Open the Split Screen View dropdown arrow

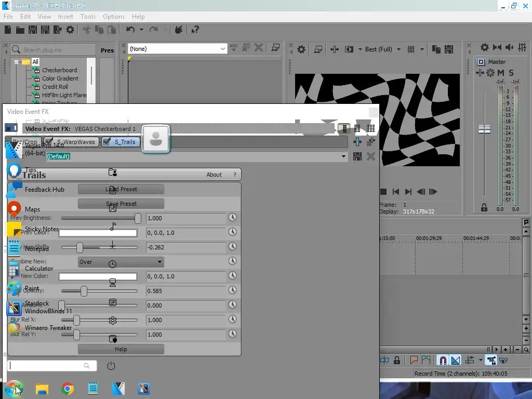pos(360,49)
